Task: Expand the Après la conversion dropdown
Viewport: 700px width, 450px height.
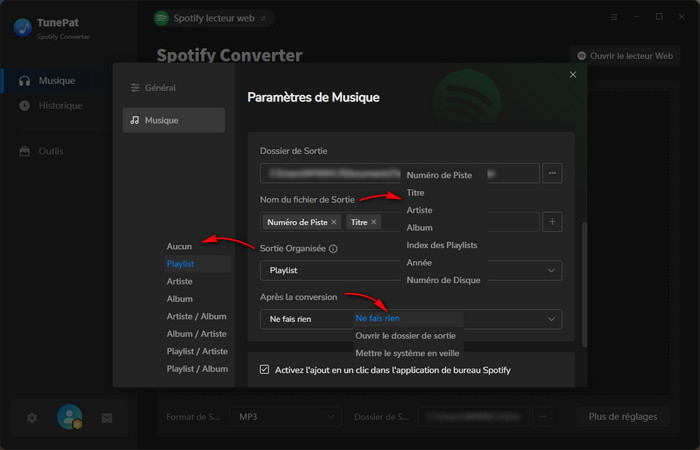Action: click(553, 319)
